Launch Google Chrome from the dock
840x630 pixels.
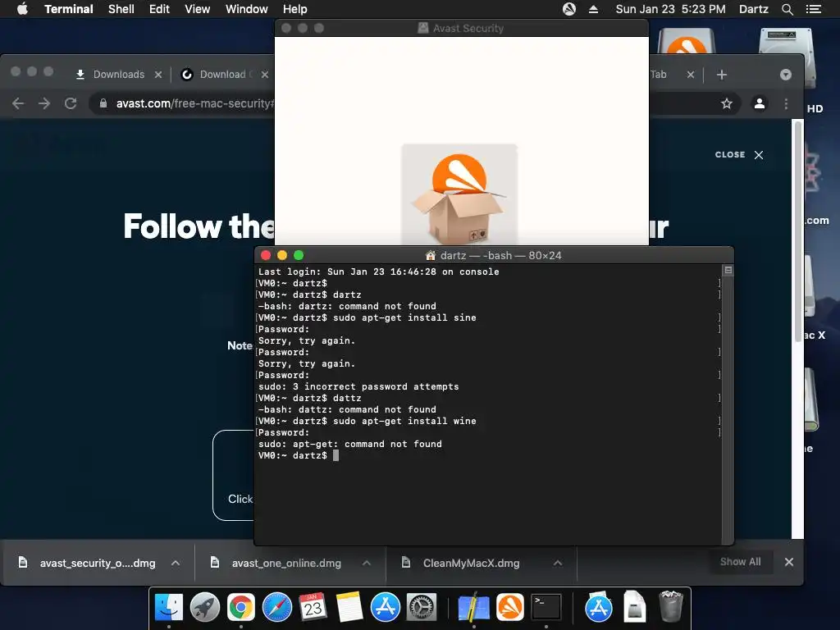click(x=241, y=608)
